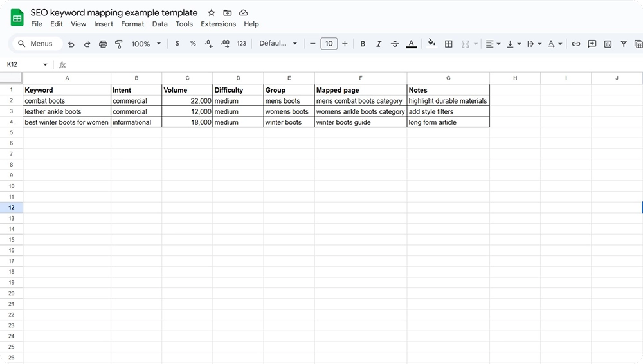
Task: Open horizontal align dropdown
Action: tap(493, 44)
